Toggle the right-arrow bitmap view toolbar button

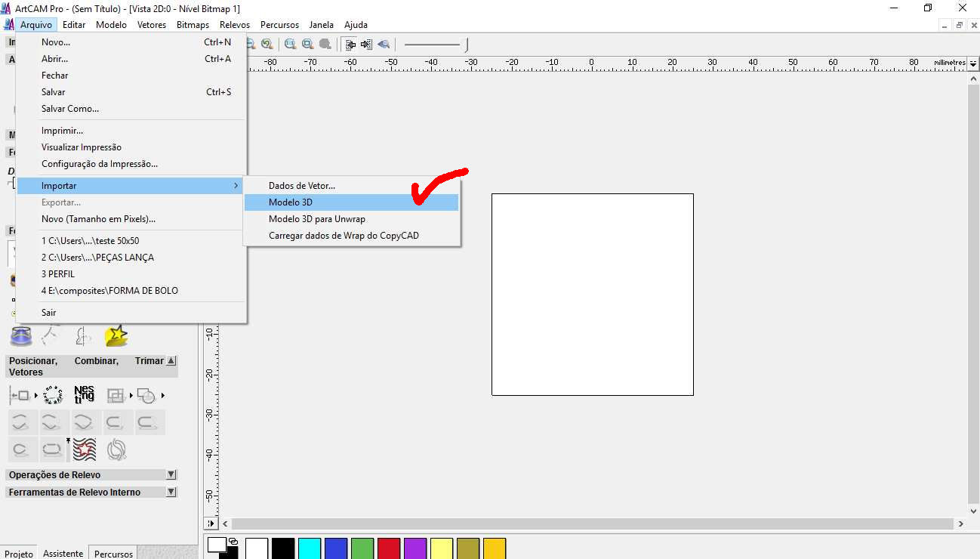(366, 45)
